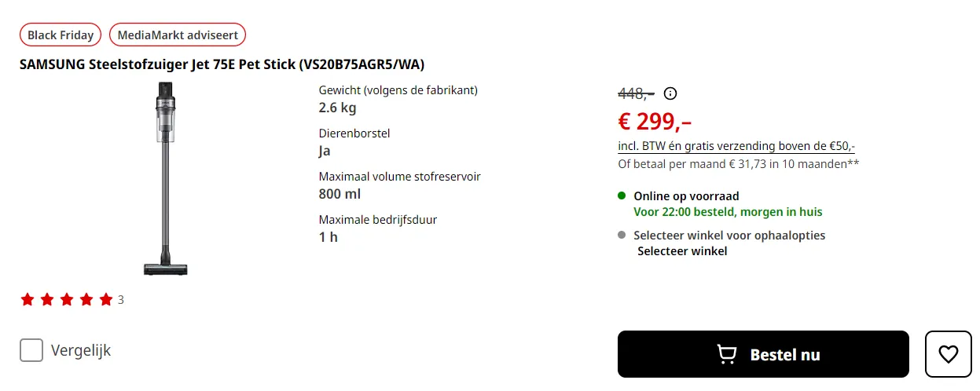Add product to wishlist with heart icon
The height and width of the screenshot is (391, 980).
tap(949, 354)
